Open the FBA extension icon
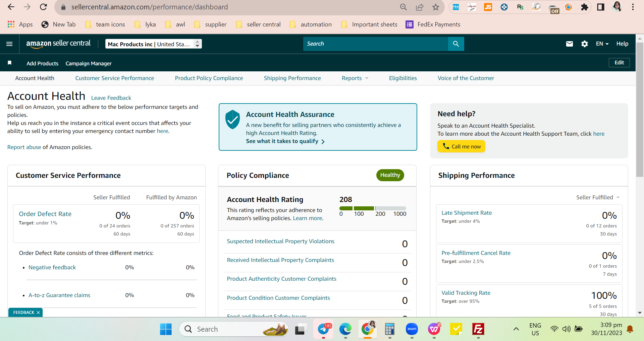The image size is (644, 341). pos(456,7)
